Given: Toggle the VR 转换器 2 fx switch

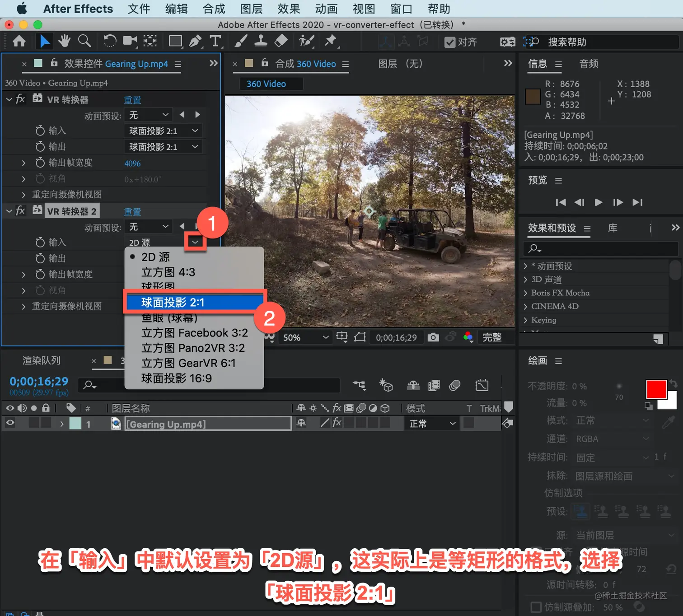Looking at the screenshot, I should point(20,210).
